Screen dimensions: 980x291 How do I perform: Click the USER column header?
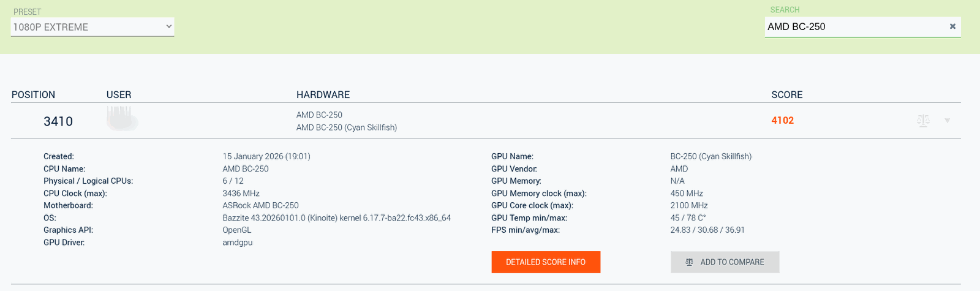(119, 95)
